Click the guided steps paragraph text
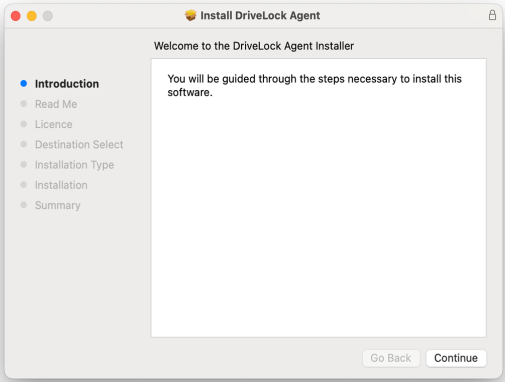 [314, 86]
